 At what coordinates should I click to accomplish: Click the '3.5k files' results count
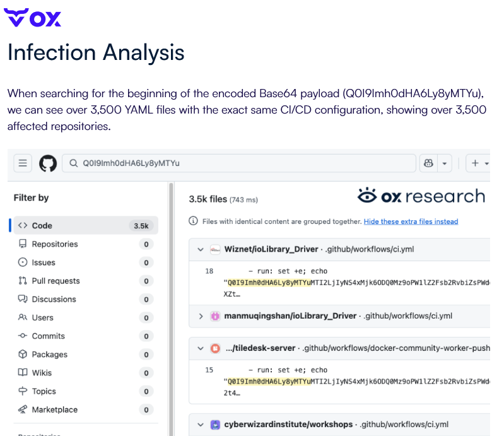point(208,199)
